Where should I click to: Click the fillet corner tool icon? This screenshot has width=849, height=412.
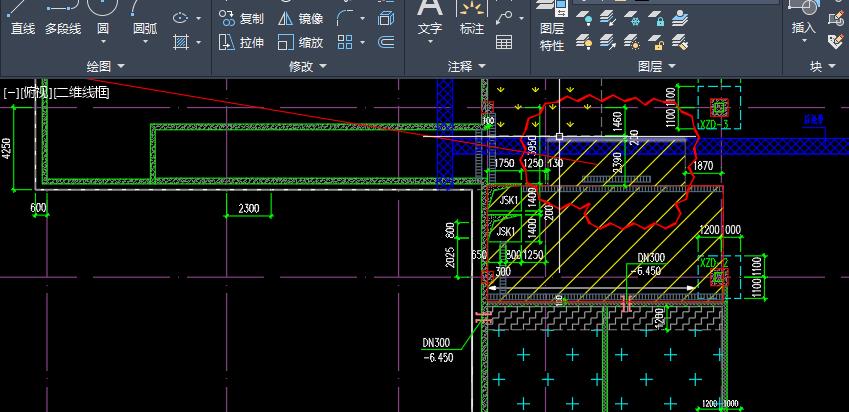345,18
